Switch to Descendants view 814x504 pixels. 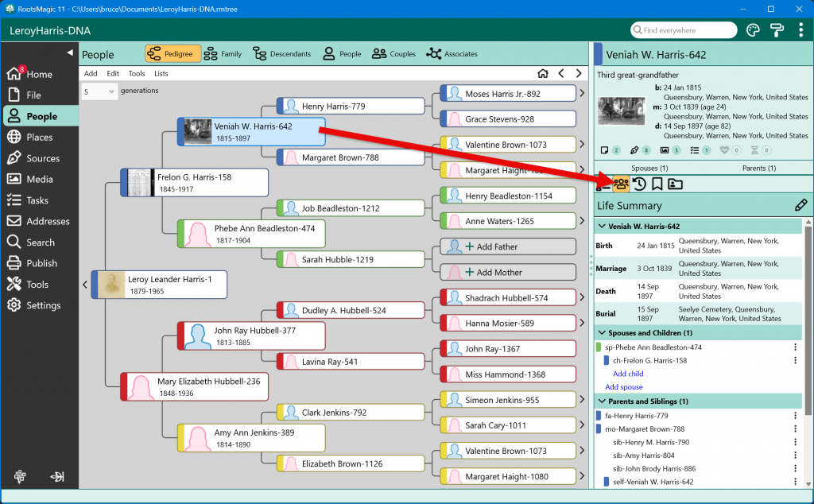tap(282, 54)
